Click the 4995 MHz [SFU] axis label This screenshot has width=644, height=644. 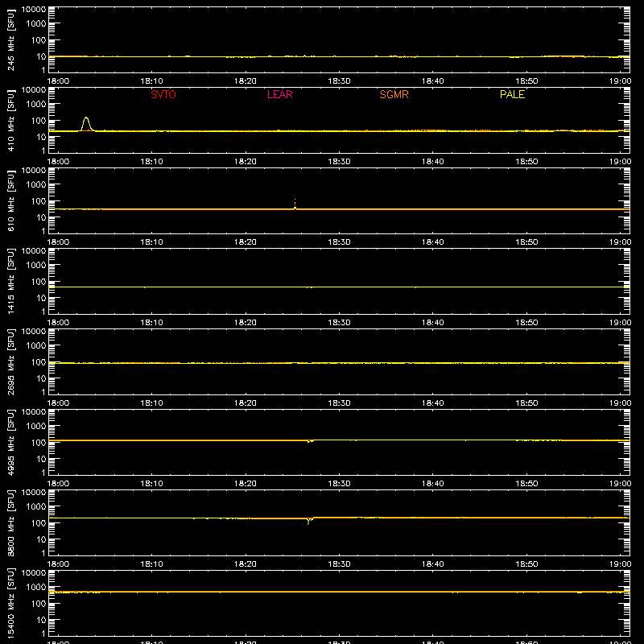coord(10,443)
